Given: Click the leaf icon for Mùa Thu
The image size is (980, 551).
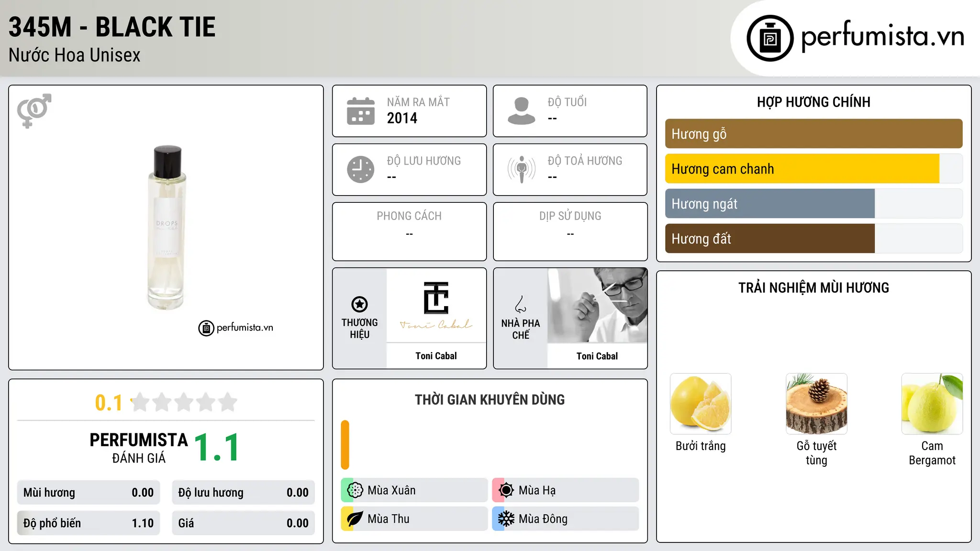Looking at the screenshot, I should (x=355, y=519).
